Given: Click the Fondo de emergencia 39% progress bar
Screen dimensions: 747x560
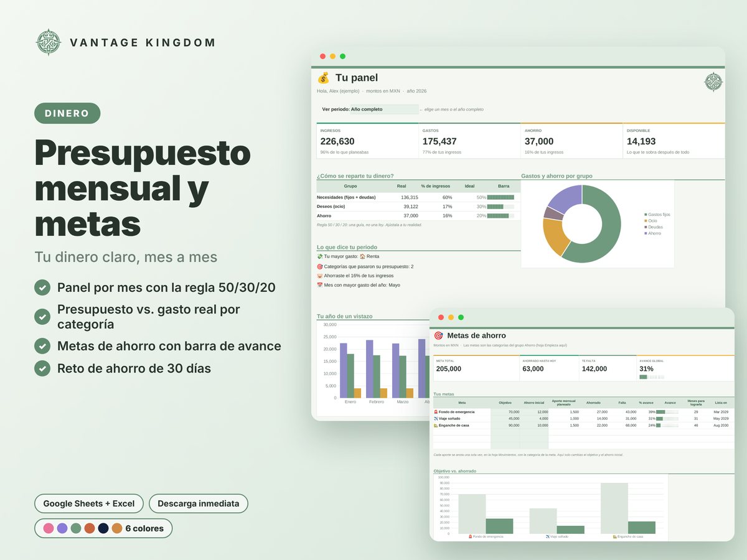Looking at the screenshot, I should tap(667, 412).
